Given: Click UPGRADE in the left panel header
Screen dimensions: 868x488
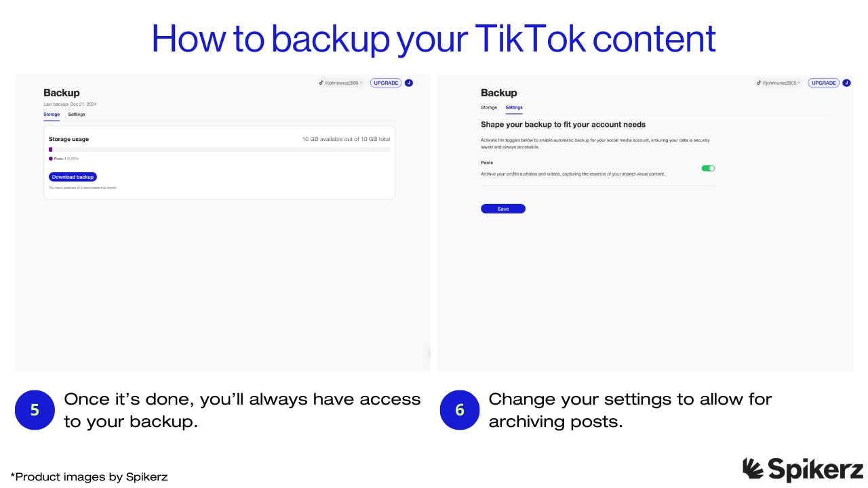Looking at the screenshot, I should (385, 83).
